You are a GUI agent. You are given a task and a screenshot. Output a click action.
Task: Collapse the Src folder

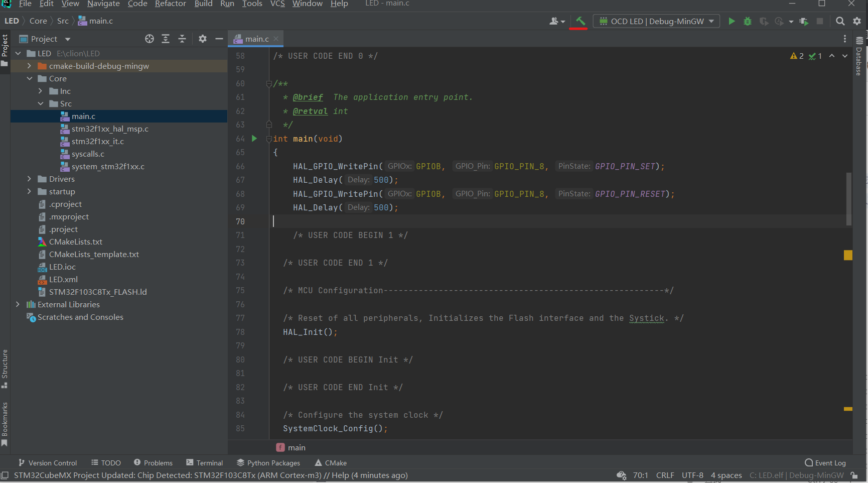coord(40,103)
